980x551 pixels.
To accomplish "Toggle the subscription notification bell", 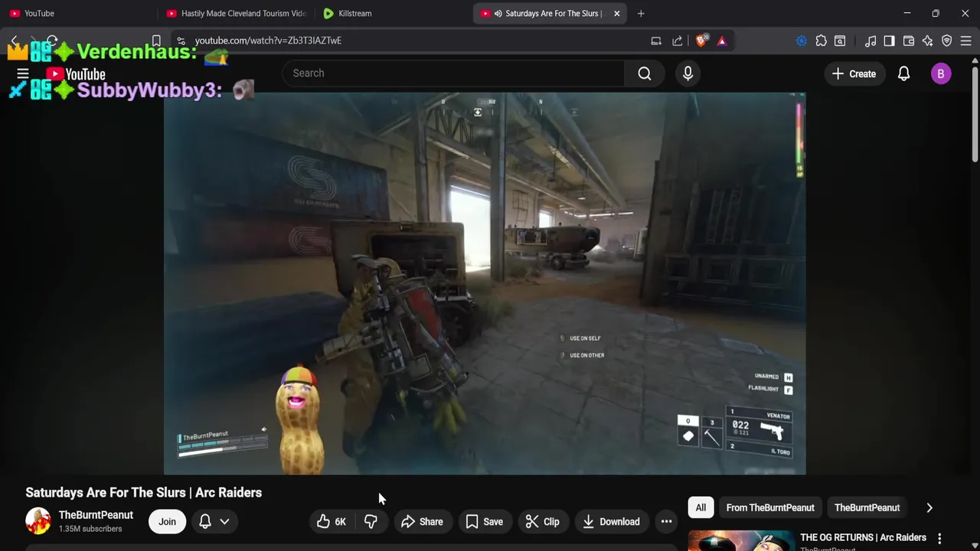I will click(x=205, y=522).
